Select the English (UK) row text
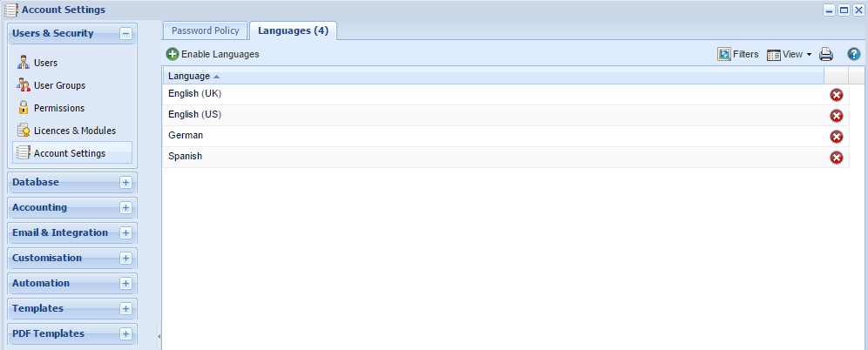Viewport: 868px width, 350px height. coord(195,93)
